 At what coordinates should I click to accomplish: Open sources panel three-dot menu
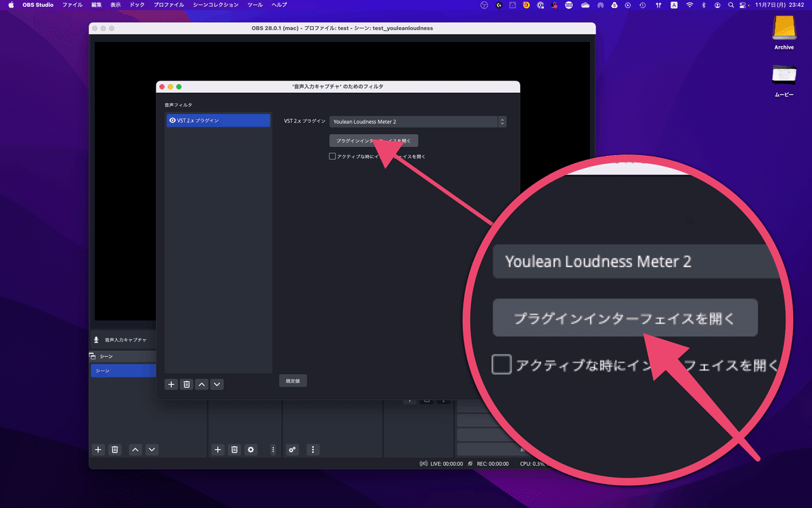pyautogui.click(x=273, y=449)
